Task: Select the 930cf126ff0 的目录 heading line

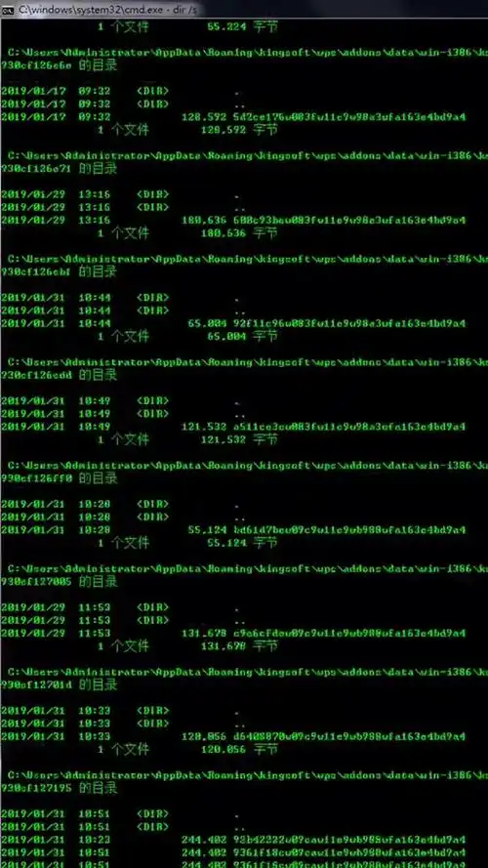Action: (60, 478)
